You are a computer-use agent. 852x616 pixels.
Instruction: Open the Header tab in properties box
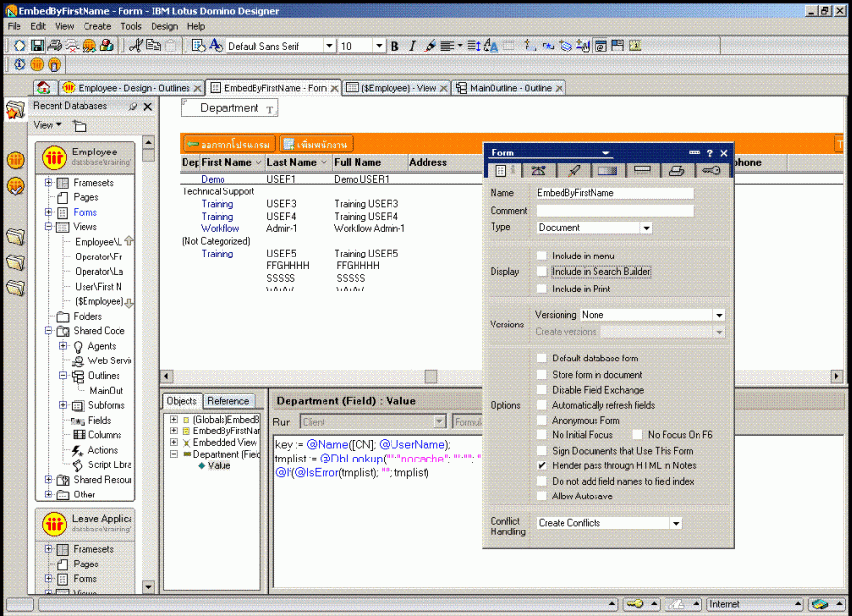point(642,171)
